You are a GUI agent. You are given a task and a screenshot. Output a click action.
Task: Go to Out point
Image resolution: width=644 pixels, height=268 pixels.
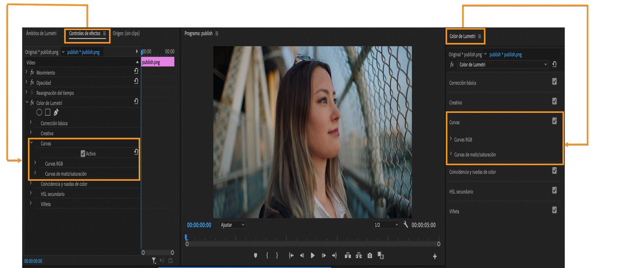coord(334,256)
